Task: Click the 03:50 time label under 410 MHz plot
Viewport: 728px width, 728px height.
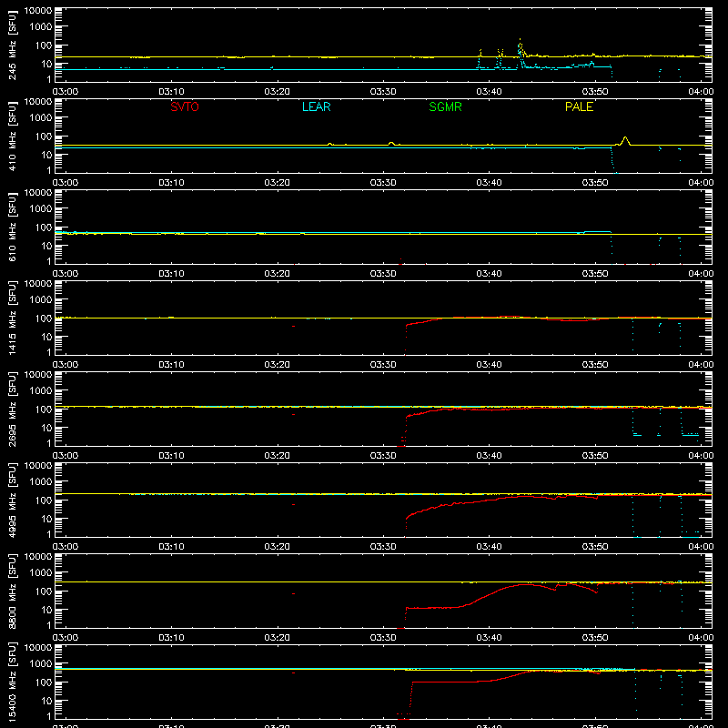Action: coord(595,183)
